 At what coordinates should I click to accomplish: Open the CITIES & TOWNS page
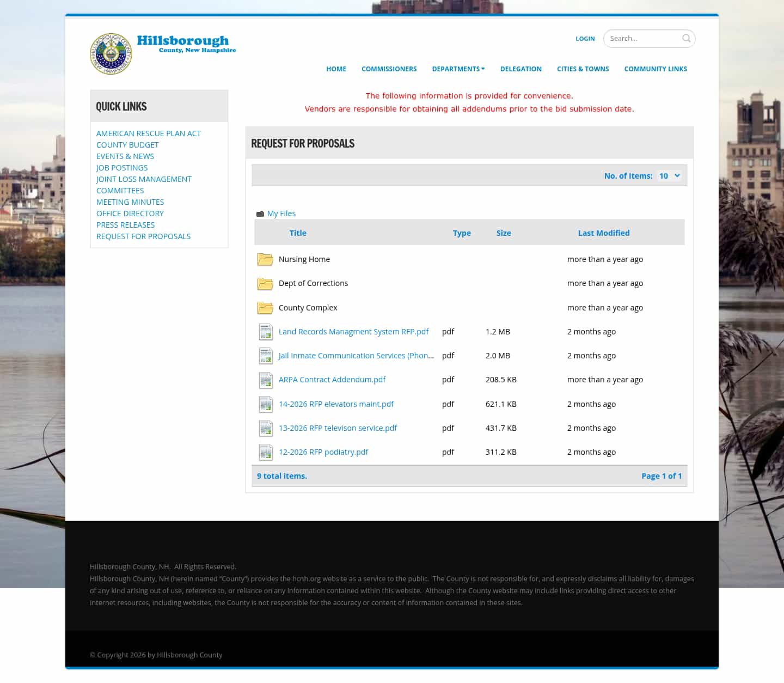click(x=583, y=69)
